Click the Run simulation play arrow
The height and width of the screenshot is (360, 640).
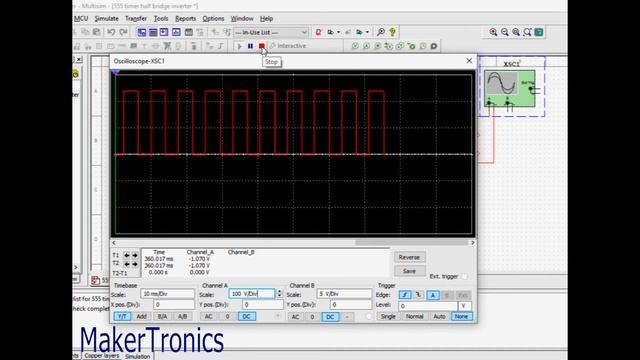click(239, 46)
